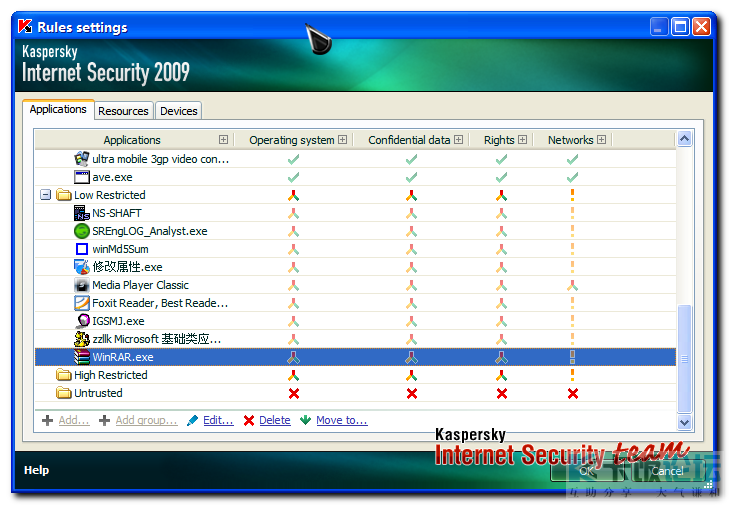Select the SREngLOG_Analyst.exe entry
729x505 pixels.
355,231
